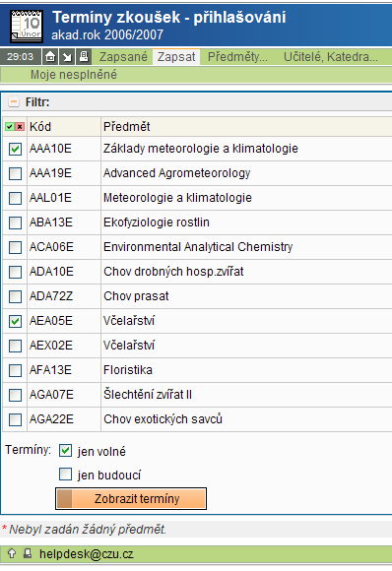Disable the jen volné checkbox
The height and width of the screenshot is (571, 392).
[x=65, y=451]
